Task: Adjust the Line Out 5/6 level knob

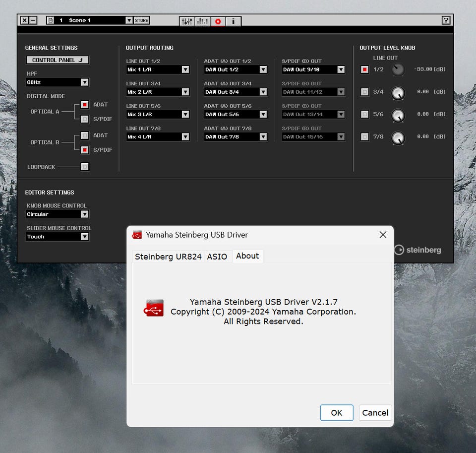Action: tap(398, 115)
